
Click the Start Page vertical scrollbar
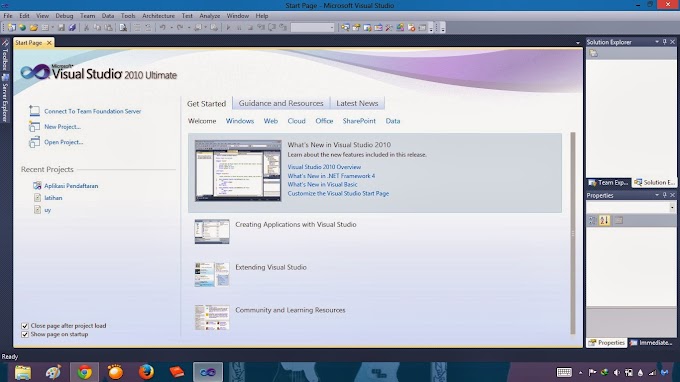[573, 233]
